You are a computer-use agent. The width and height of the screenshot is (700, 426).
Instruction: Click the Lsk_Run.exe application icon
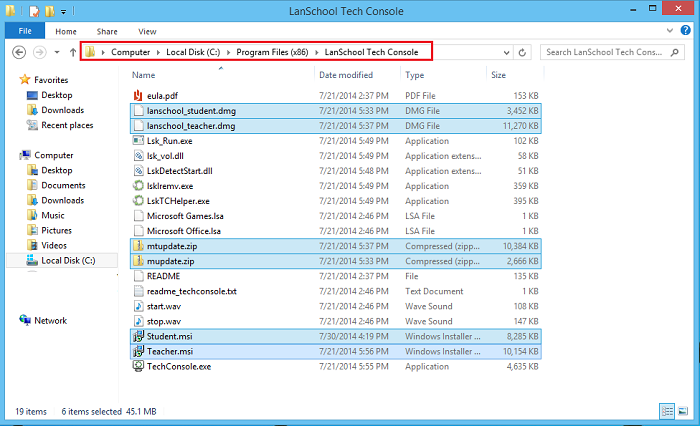(x=138, y=141)
